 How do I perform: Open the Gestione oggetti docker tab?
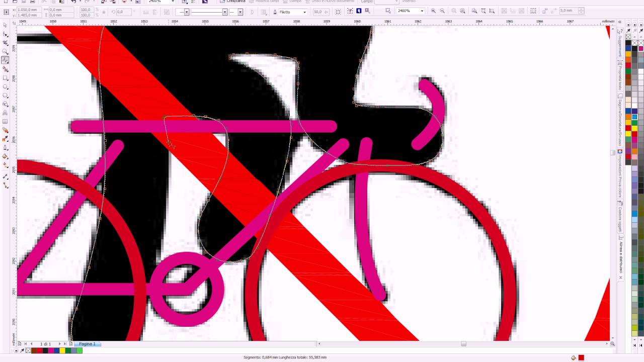pyautogui.click(x=620, y=217)
